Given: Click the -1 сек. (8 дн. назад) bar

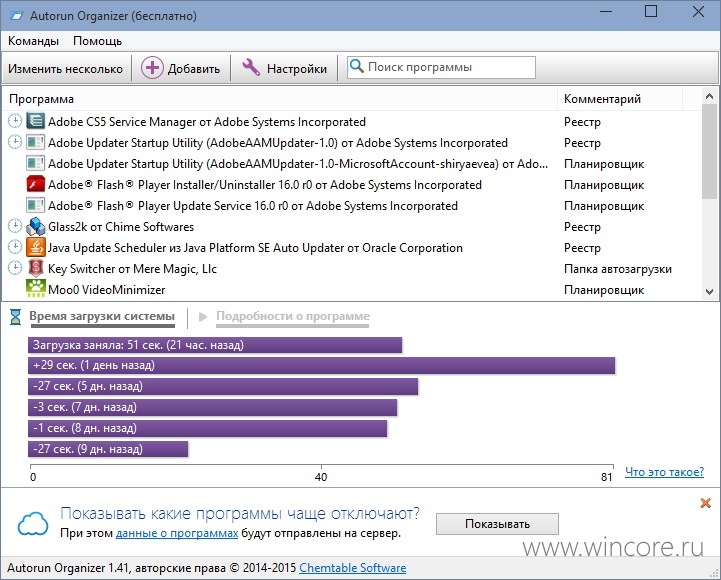Looking at the screenshot, I should tap(207, 428).
